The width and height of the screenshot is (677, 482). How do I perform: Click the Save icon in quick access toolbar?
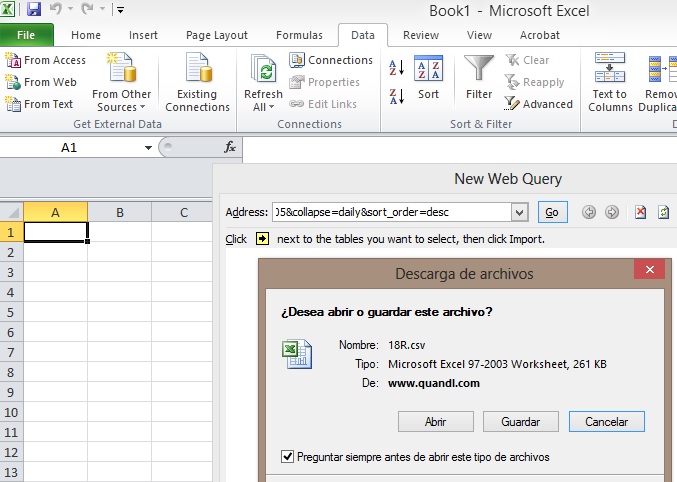pyautogui.click(x=34, y=9)
